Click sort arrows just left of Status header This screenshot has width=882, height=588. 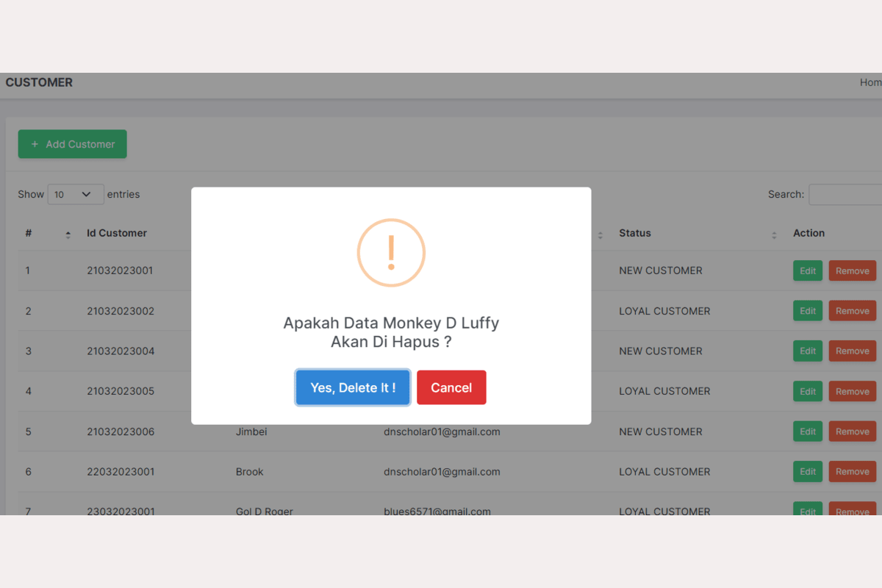(x=600, y=234)
